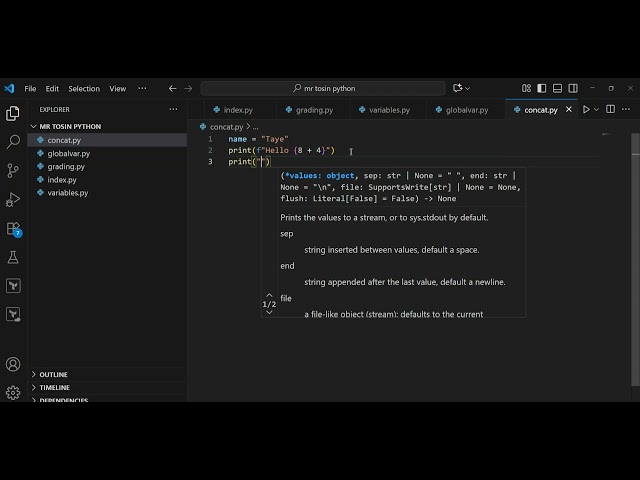Select the concat.py editor tab

(540, 110)
